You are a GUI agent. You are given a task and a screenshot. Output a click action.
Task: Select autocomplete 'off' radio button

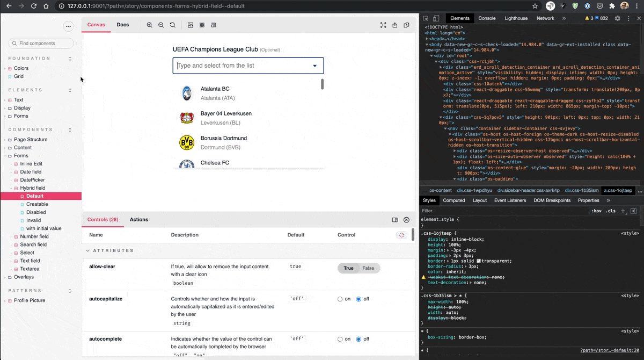(359, 339)
